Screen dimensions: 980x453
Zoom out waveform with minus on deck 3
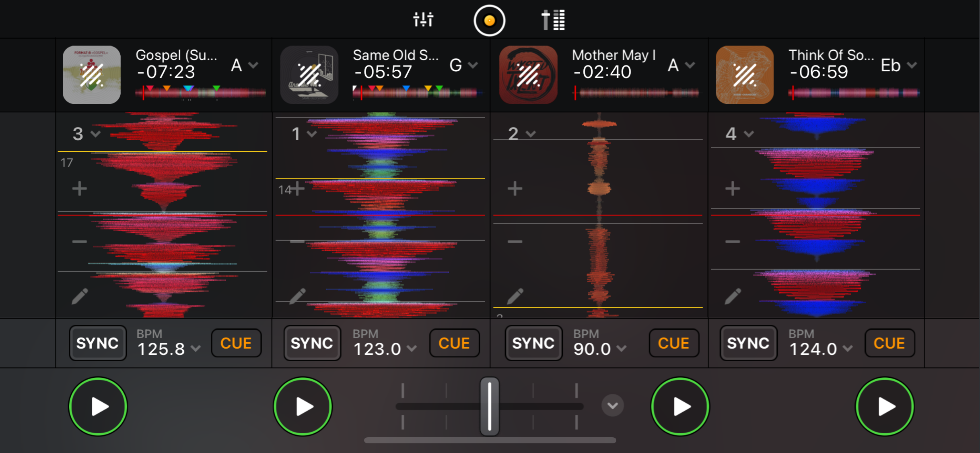[79, 242]
